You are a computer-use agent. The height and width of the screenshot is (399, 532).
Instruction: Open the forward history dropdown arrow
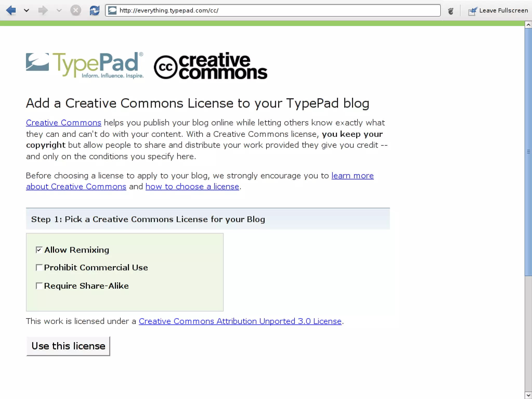coord(59,11)
